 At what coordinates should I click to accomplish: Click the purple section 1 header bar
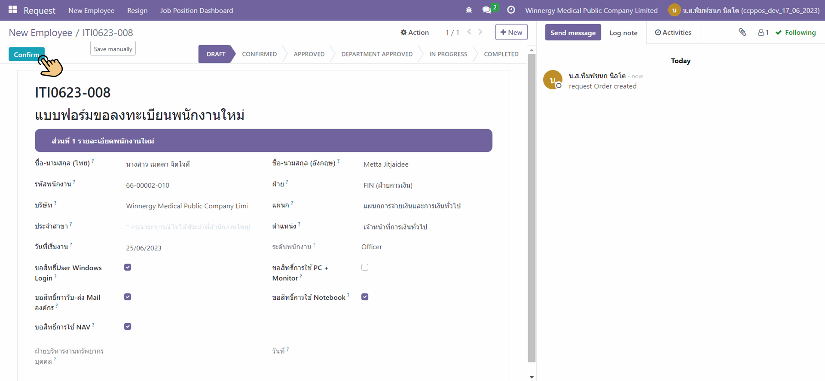click(x=263, y=141)
